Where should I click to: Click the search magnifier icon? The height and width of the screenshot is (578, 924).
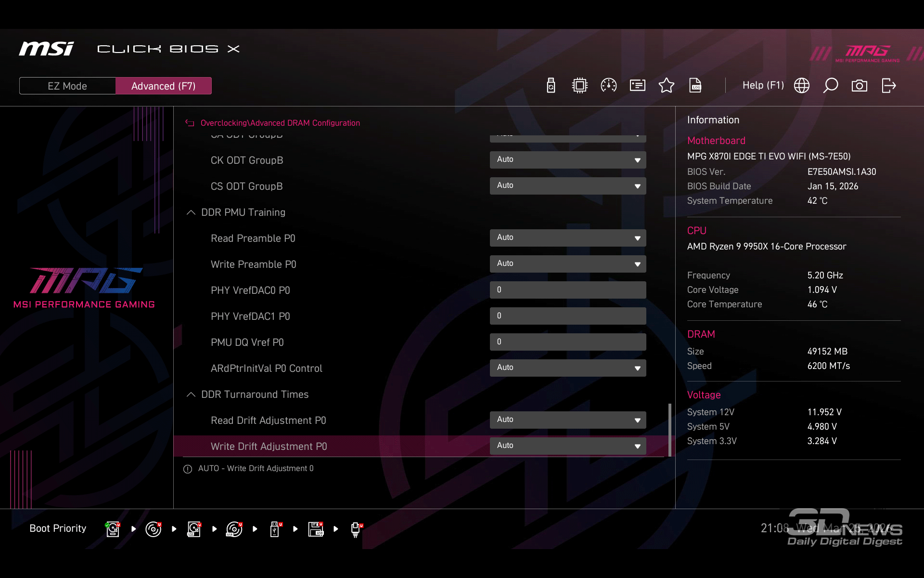point(830,86)
